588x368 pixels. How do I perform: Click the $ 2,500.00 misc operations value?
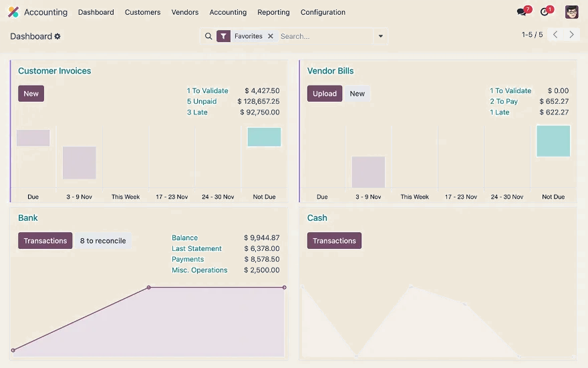pos(262,270)
